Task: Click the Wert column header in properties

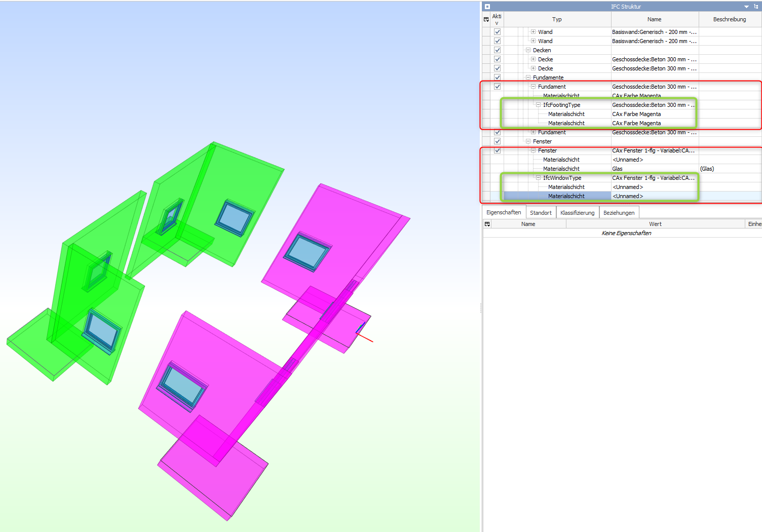Action: click(x=655, y=224)
